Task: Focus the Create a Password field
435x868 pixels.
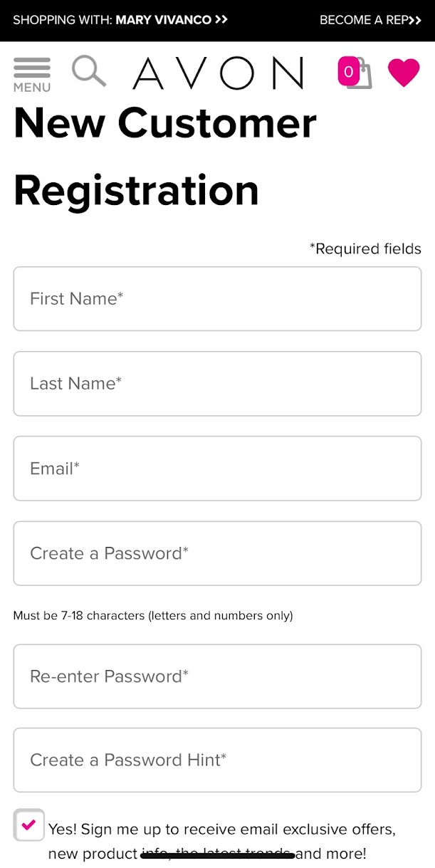Action: pyautogui.click(x=217, y=553)
